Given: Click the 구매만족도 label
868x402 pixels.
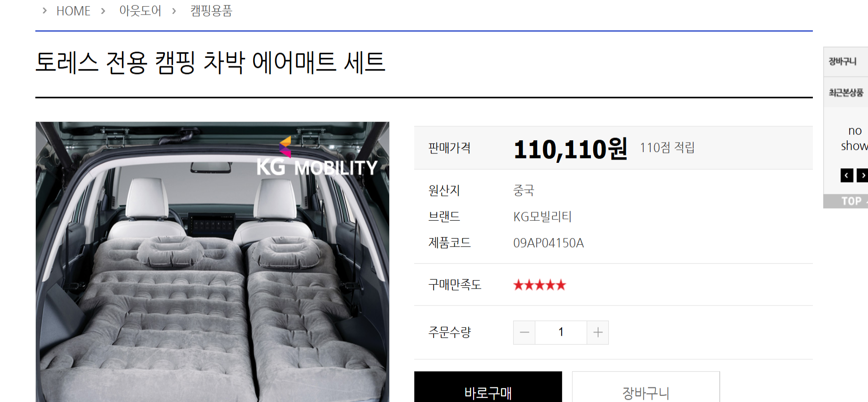Looking at the screenshot, I should [x=455, y=285].
